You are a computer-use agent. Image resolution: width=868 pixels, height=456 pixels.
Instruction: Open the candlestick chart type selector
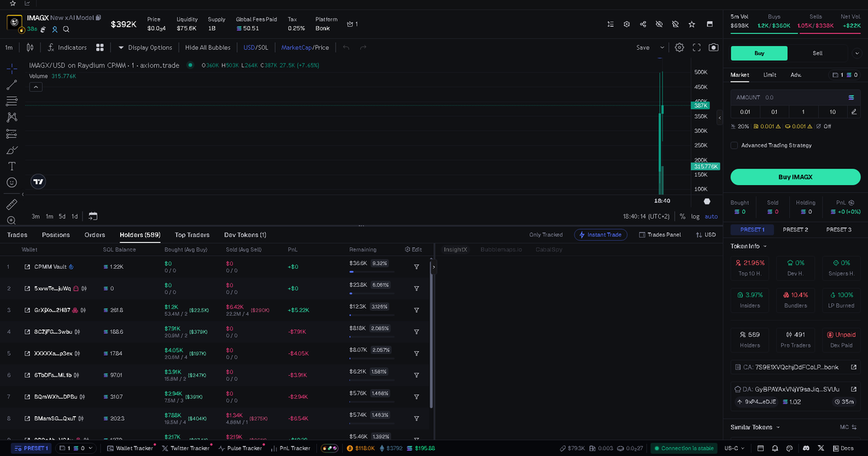[x=30, y=48]
